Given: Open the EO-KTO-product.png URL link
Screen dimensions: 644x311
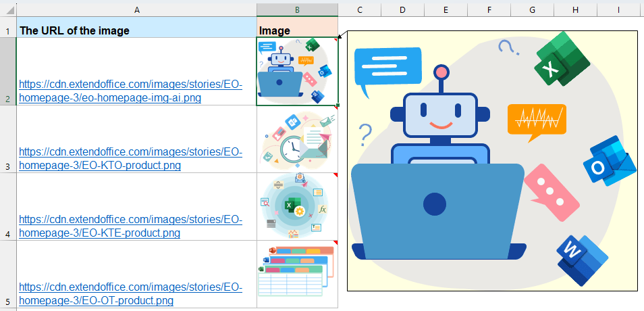Looking at the screenshot, I should [130, 159].
